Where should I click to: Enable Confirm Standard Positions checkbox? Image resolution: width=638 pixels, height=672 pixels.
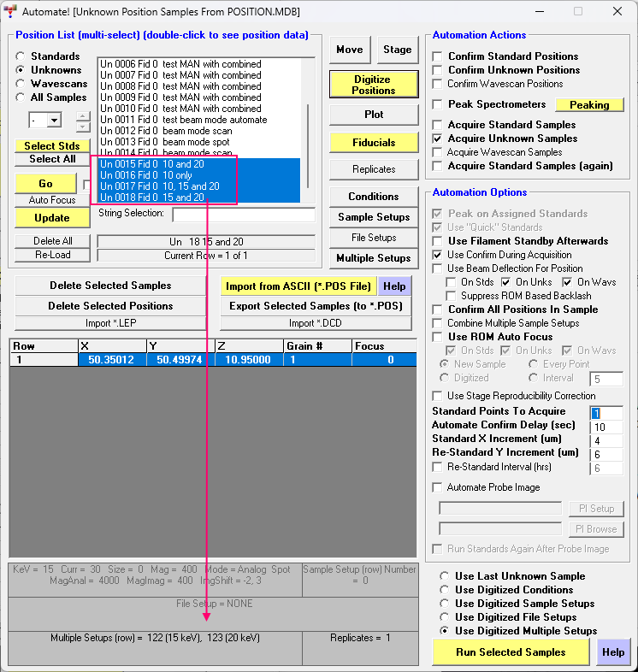pyautogui.click(x=438, y=56)
